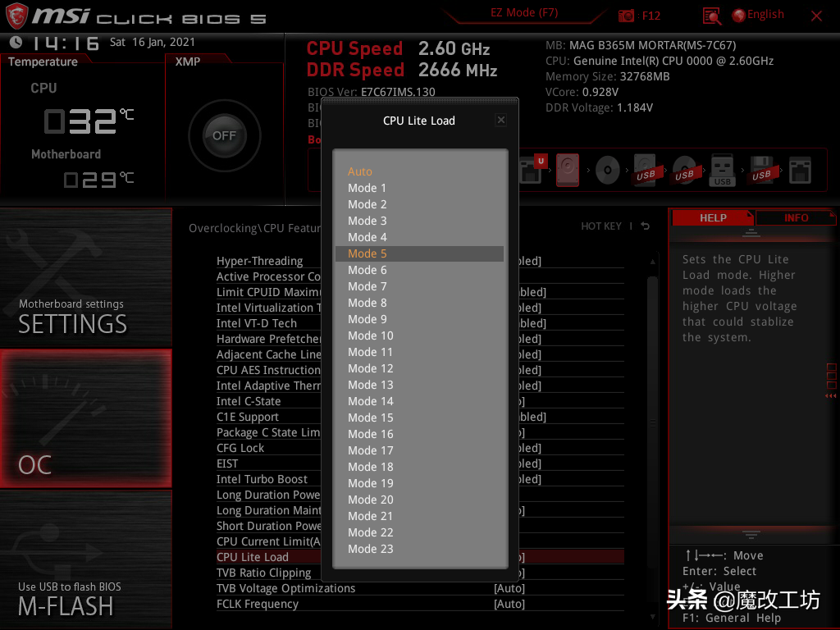Click CFG Lock setting row
This screenshot has width=840, height=630.
click(x=420, y=448)
